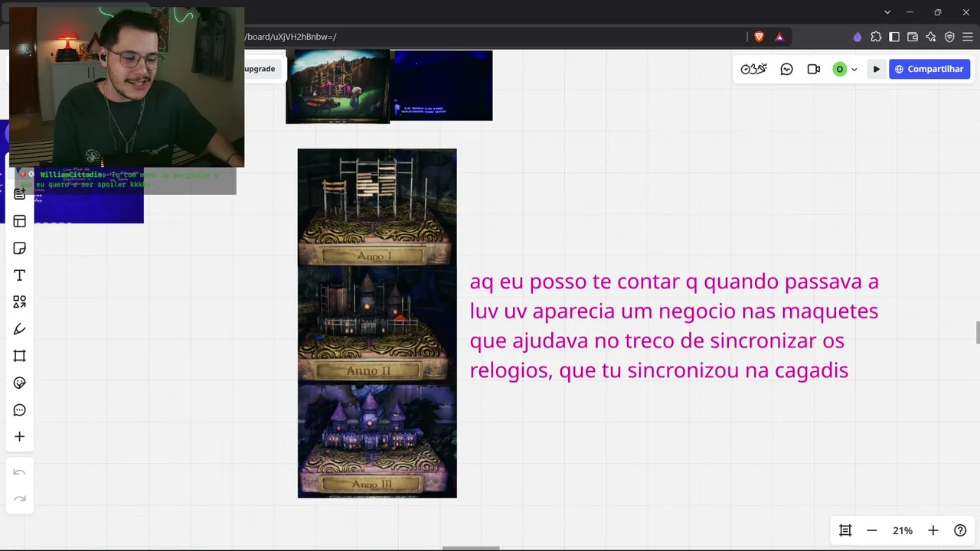Viewport: 980px width, 551px height.
Task: Open the stickers and emoji tool
Action: pyautogui.click(x=20, y=383)
